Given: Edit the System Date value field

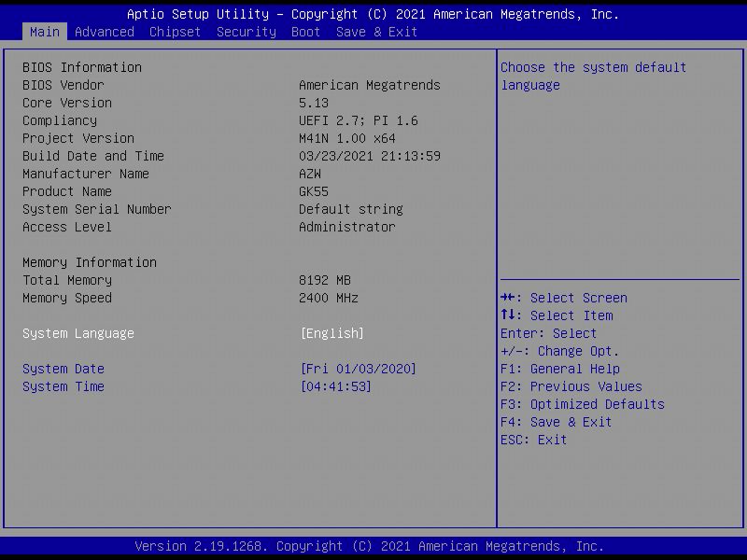Looking at the screenshot, I should click(359, 369).
